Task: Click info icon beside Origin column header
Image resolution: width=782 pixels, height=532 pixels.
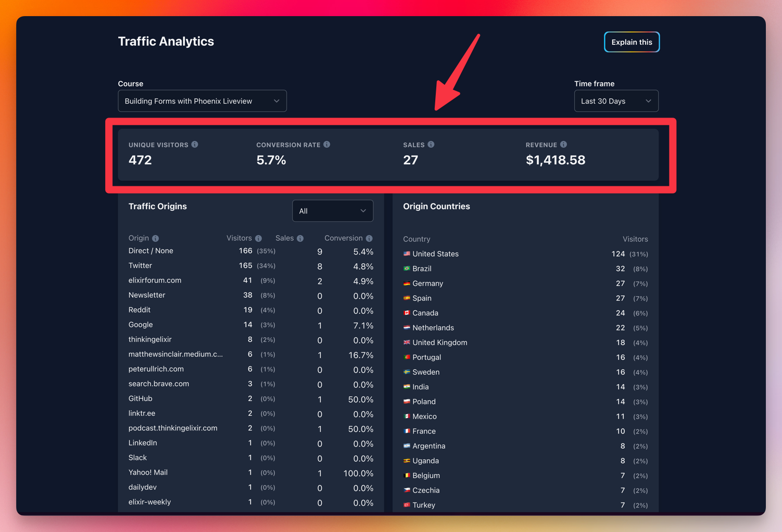Action: [x=156, y=238]
